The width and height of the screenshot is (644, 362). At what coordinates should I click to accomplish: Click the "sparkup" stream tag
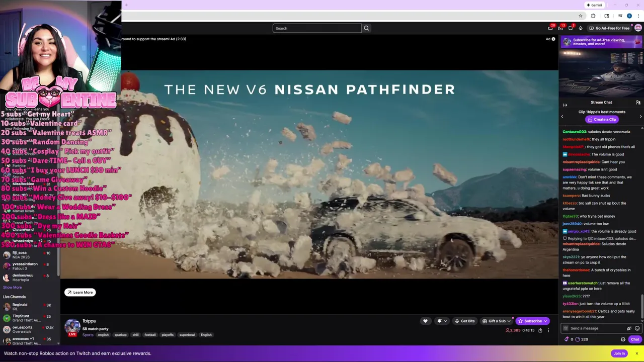tap(120, 335)
